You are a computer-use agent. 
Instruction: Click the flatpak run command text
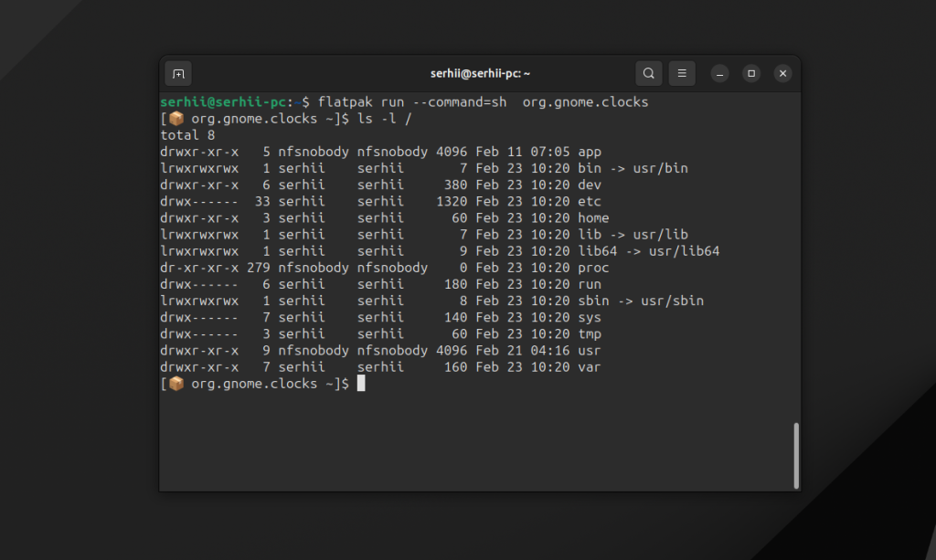(483, 102)
